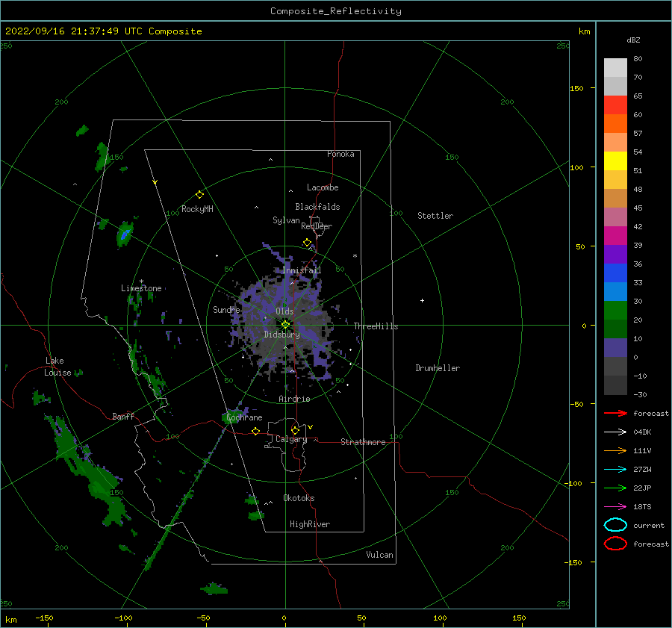Click the Olds label
672x628 pixels.
click(284, 311)
